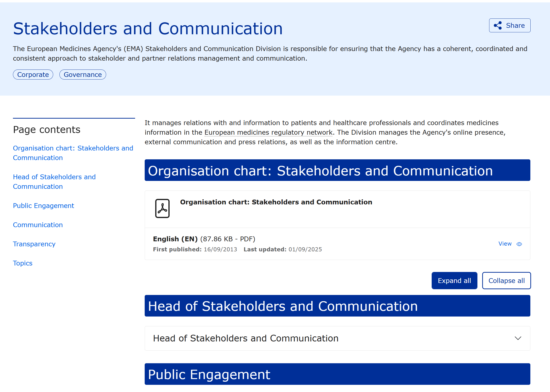The width and height of the screenshot is (550, 392).
Task: Jump to Transparency section link
Action: coord(34,244)
